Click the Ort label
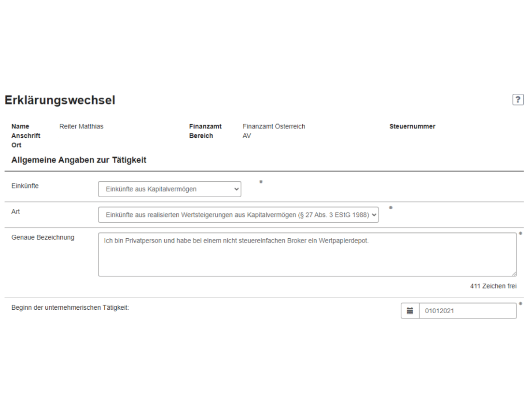The height and width of the screenshot is (404, 532). click(16, 145)
